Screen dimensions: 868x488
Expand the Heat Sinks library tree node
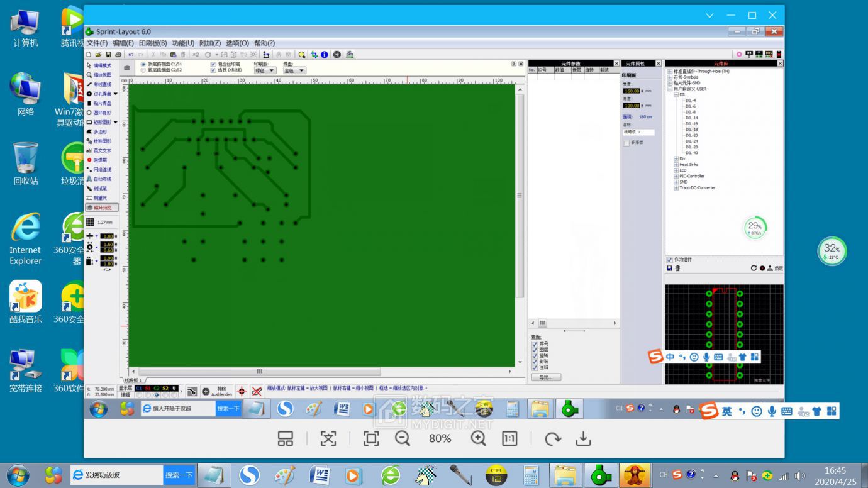pyautogui.click(x=676, y=165)
